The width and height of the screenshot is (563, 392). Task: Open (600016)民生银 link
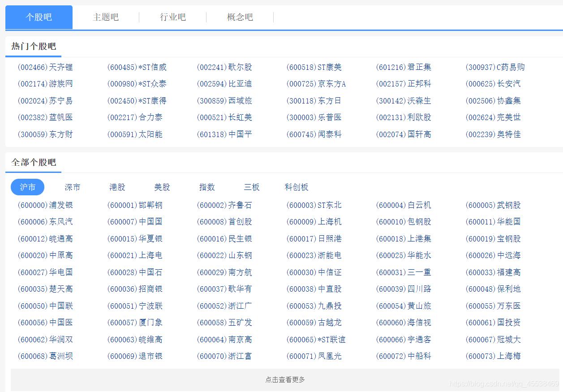point(224,239)
